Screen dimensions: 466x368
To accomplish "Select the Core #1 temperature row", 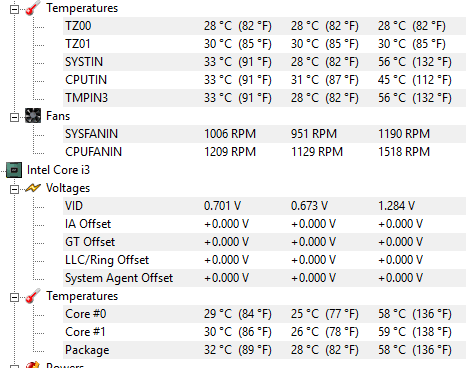I will pos(264,332).
